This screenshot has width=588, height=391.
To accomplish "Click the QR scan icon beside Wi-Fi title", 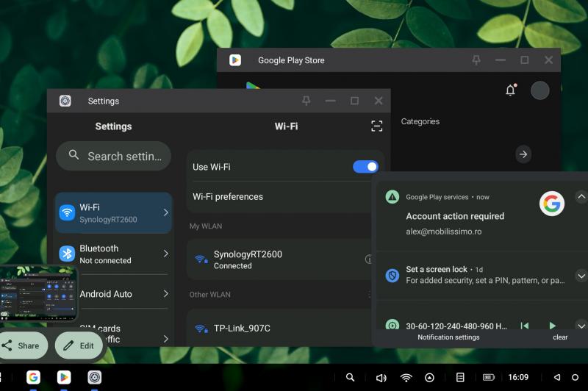I will (377, 126).
